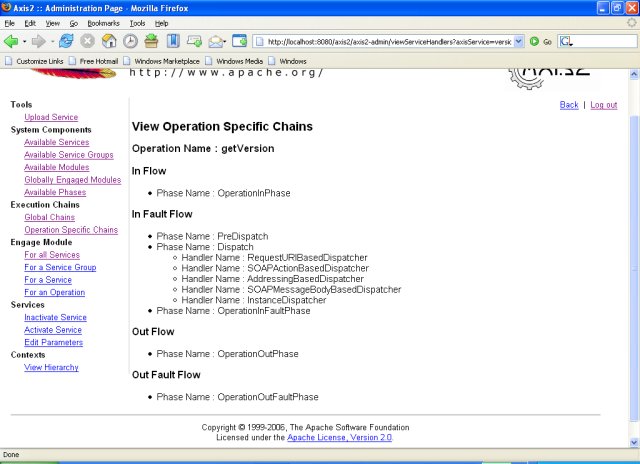This screenshot has height=464, width=640.
Task: Open the Forward button history dropdown arrow
Action: pyautogui.click(x=52, y=42)
